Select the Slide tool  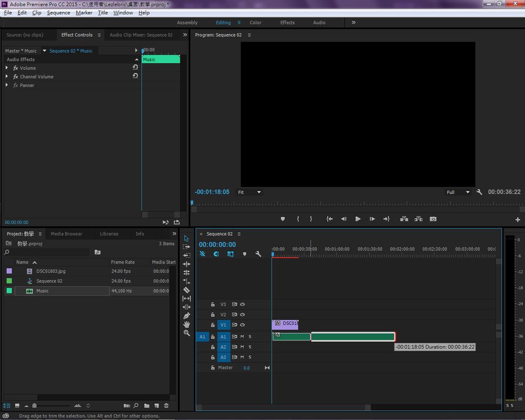click(186, 307)
